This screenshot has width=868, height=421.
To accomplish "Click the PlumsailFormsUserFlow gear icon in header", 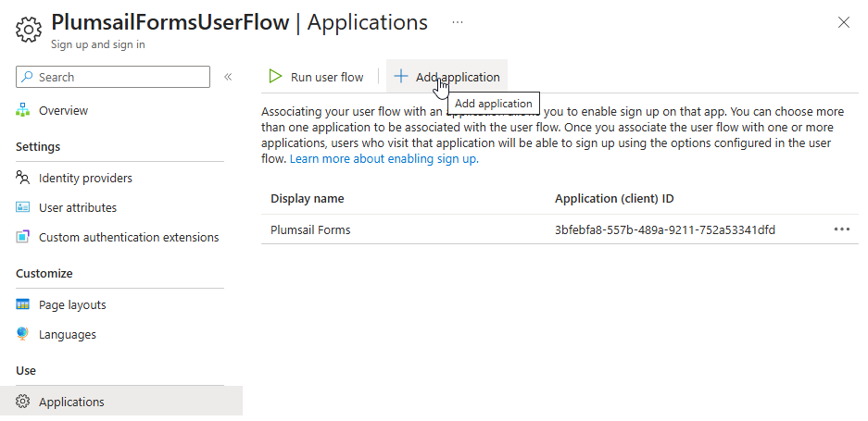I will [29, 30].
